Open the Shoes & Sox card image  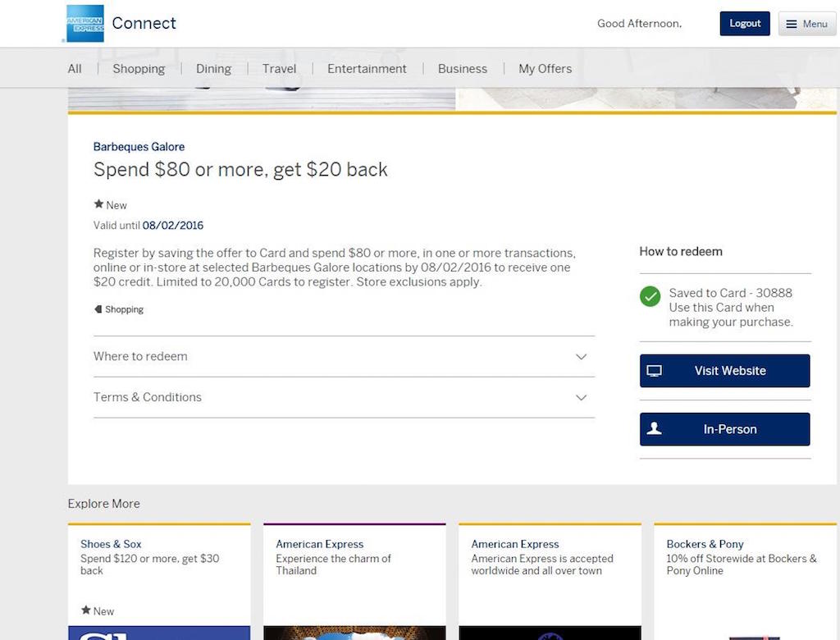tap(159, 633)
